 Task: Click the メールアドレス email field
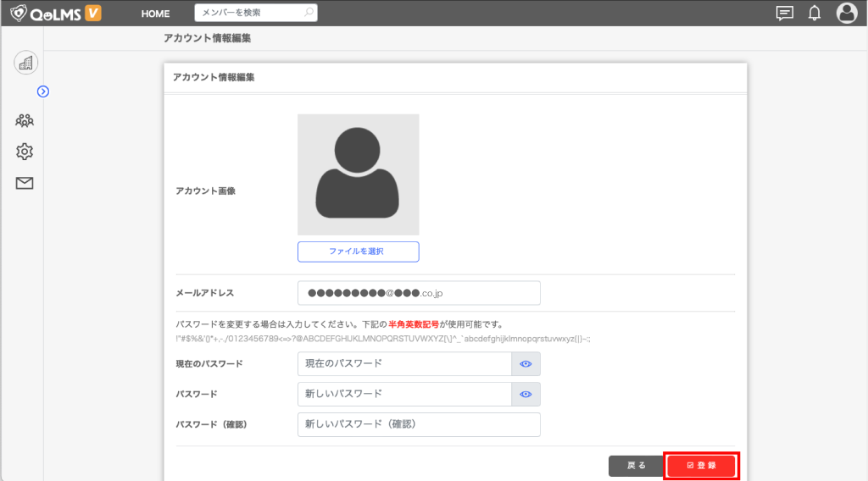click(419, 293)
